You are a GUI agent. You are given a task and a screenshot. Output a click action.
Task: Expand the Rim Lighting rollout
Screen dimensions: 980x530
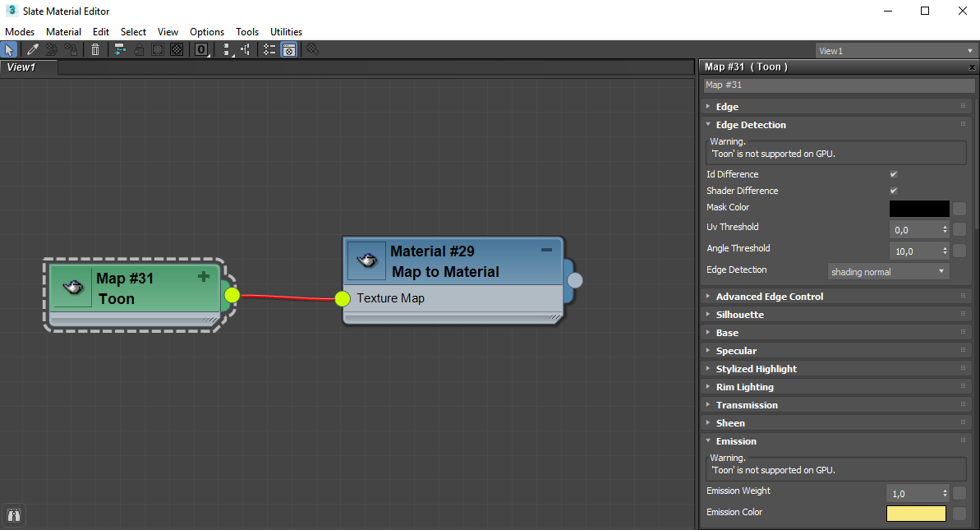[x=835, y=388]
